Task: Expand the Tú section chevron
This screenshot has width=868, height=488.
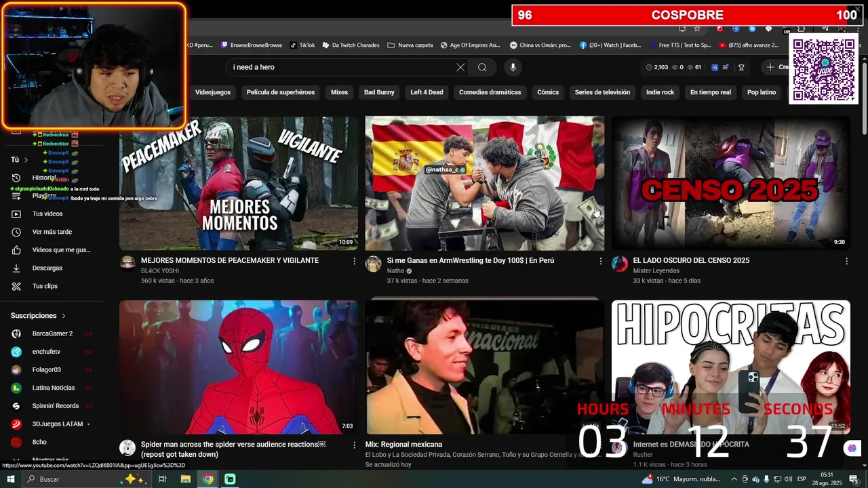Action: [x=26, y=160]
